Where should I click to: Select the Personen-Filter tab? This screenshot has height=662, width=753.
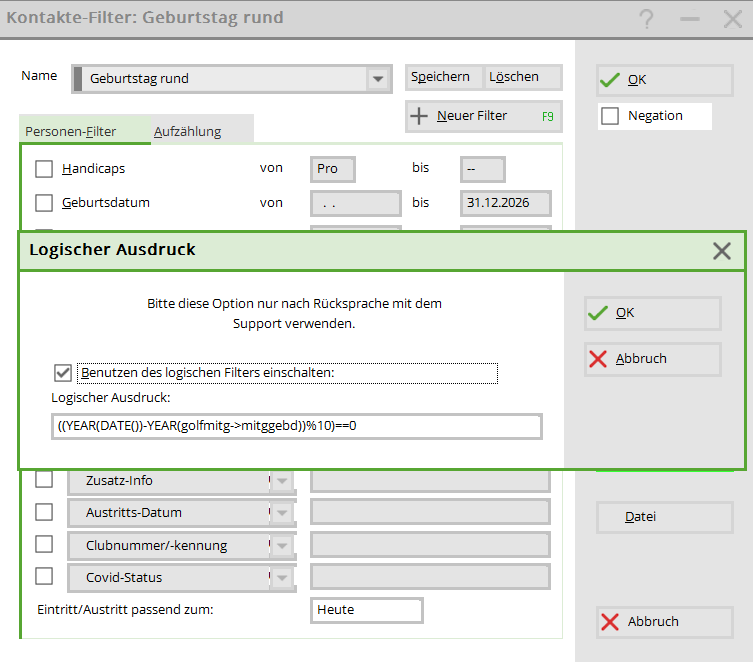click(x=71, y=131)
